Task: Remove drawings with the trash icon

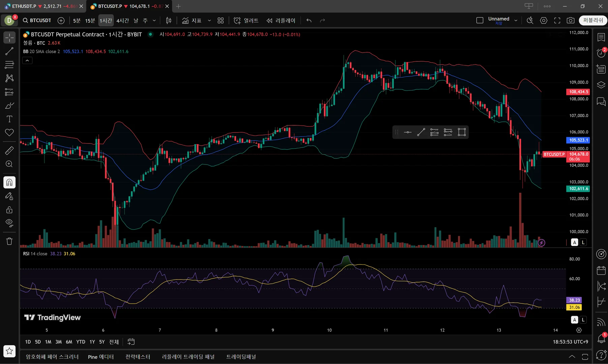Action: 9,241
